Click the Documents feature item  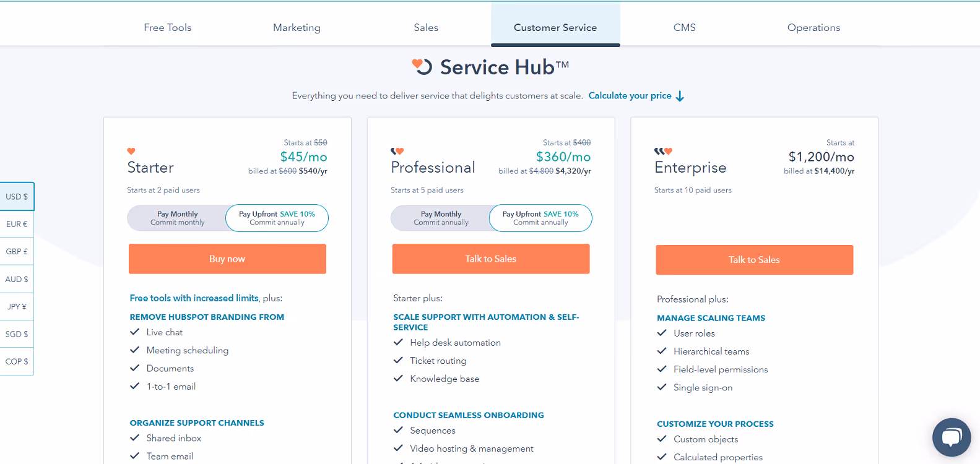170,368
